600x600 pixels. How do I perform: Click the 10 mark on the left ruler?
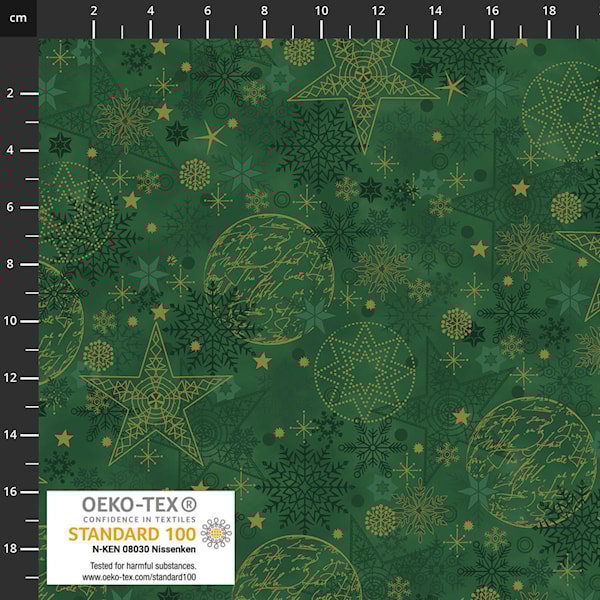tap(10, 321)
